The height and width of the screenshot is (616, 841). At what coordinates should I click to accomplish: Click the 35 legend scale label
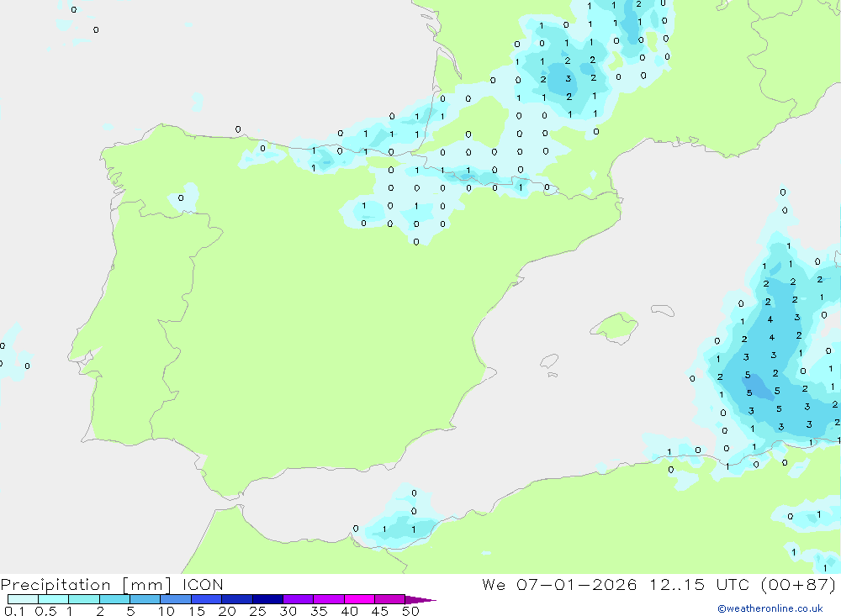(x=319, y=611)
